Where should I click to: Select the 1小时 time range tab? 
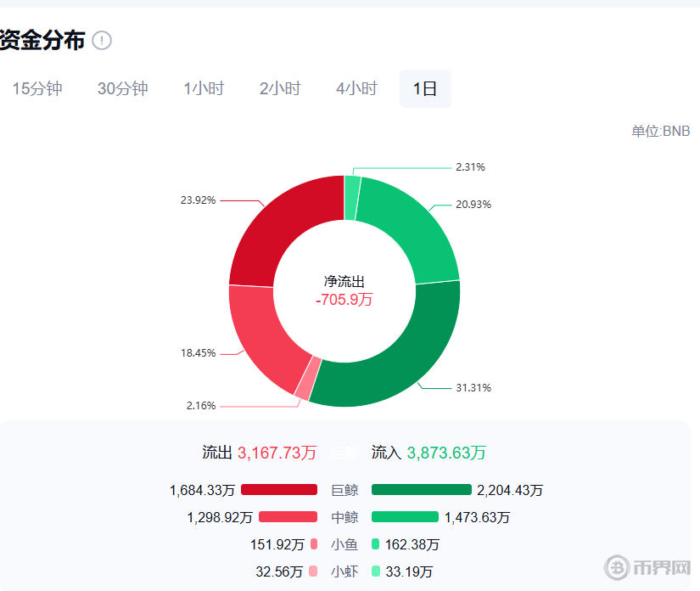204,88
